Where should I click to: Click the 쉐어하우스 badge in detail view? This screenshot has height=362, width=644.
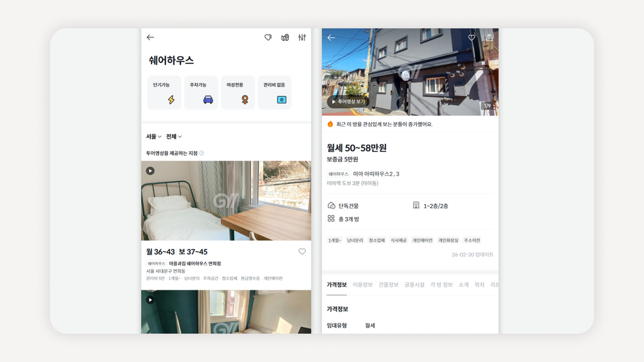(338, 174)
